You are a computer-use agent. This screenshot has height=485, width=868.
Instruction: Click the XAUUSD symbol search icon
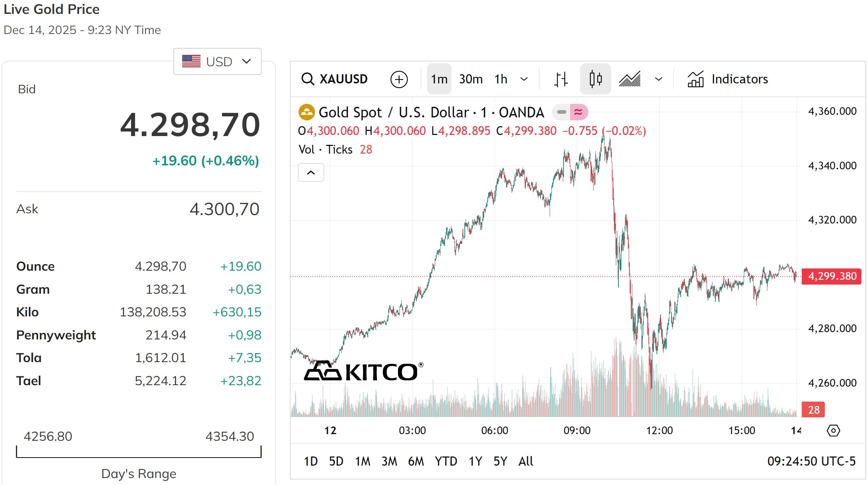pyautogui.click(x=307, y=79)
